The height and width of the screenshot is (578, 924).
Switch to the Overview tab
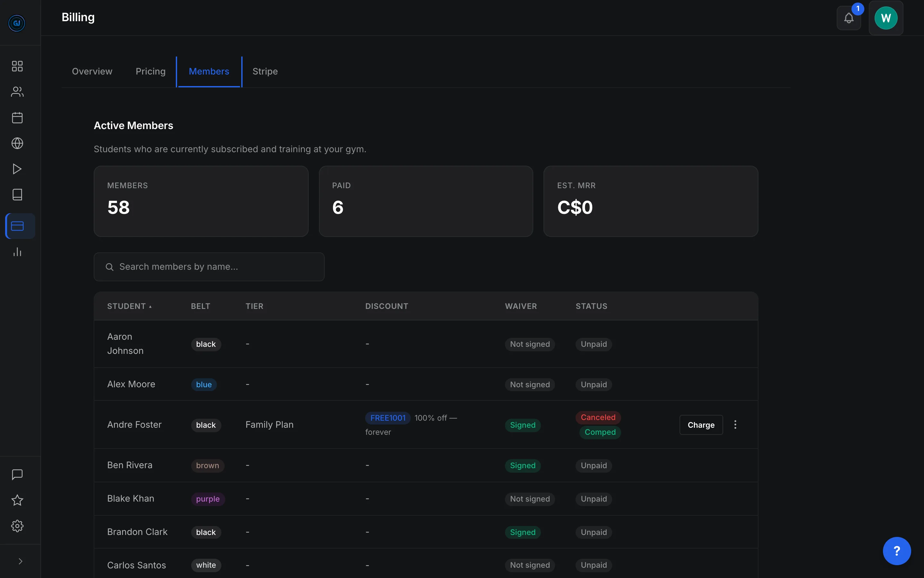point(92,72)
